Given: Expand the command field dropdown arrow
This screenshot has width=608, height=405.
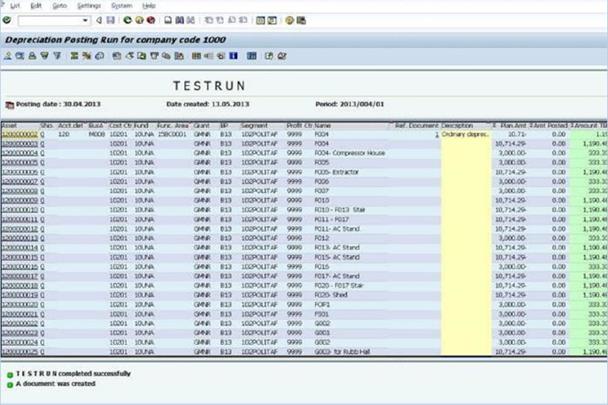Looking at the screenshot, I should [x=85, y=21].
